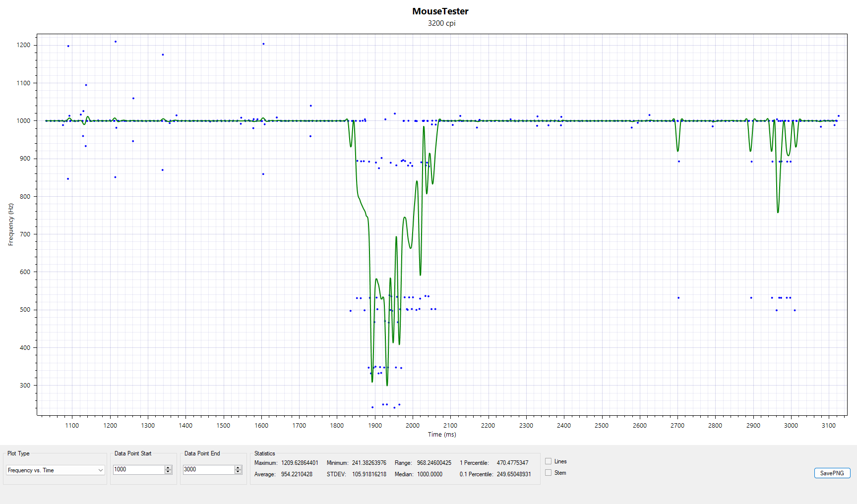Screen dimensions: 857x504
Task: Click the Data Point Start input field
Action: (139, 469)
